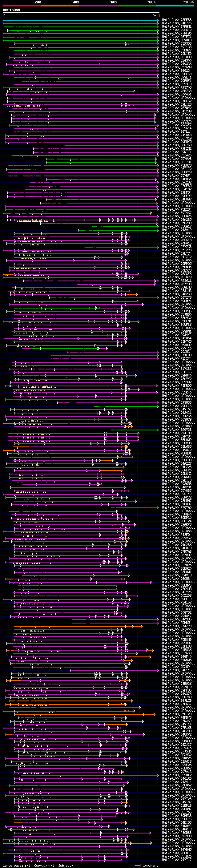Viewport: 197px width, 868px height.
Task: Click the cyan alignment bar for UniRef100_Q2PES8
Action: (x=80, y=20)
